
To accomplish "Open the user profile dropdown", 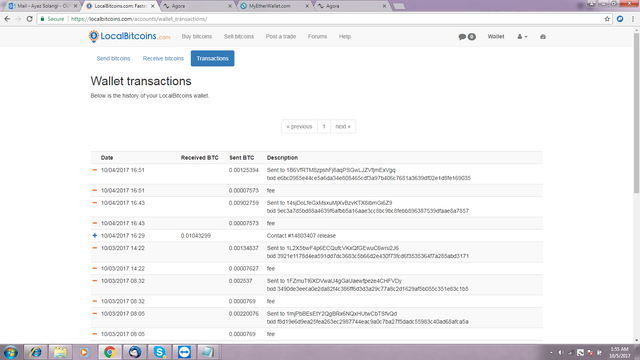I will (522, 37).
